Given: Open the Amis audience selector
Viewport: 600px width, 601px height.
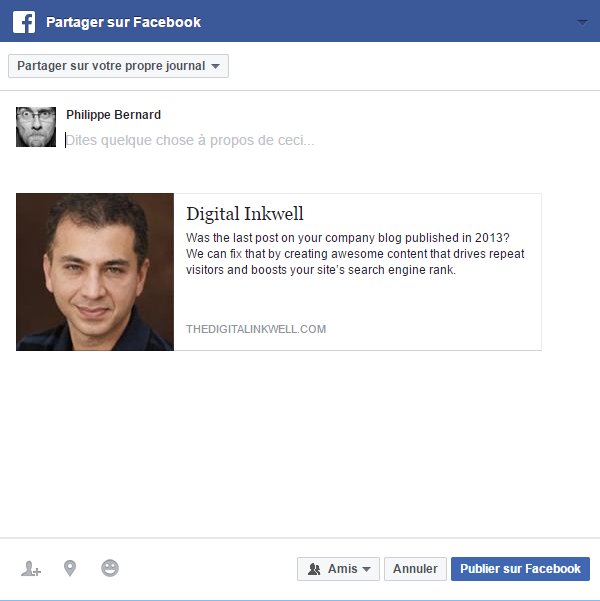Looking at the screenshot, I should click(338, 569).
